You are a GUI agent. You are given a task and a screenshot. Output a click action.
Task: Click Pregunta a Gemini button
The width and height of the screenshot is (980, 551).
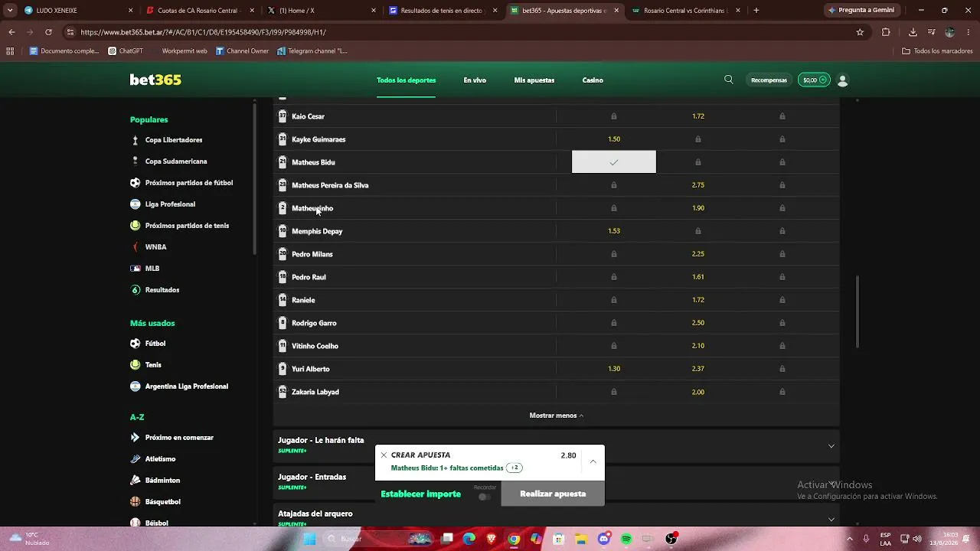(x=861, y=10)
